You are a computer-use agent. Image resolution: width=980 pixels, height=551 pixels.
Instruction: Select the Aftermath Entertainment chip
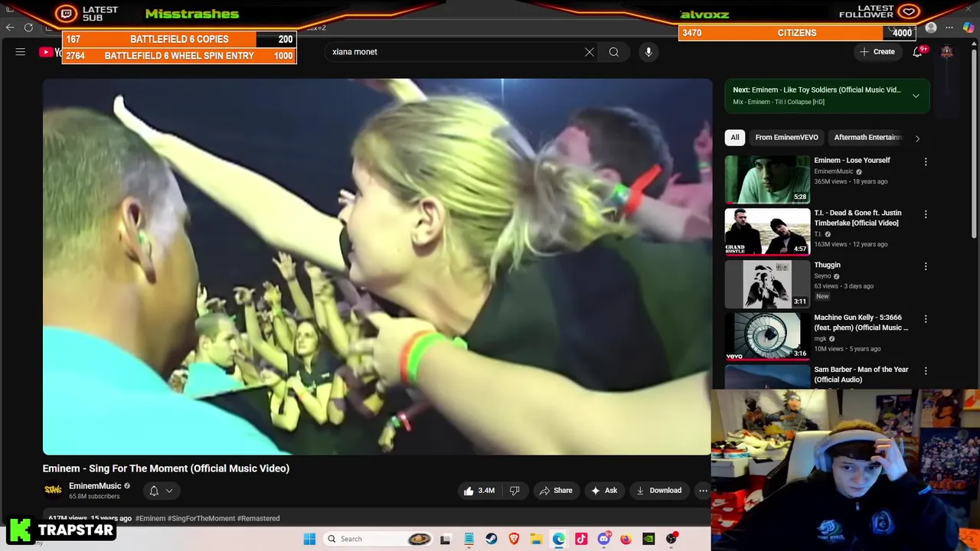point(867,138)
